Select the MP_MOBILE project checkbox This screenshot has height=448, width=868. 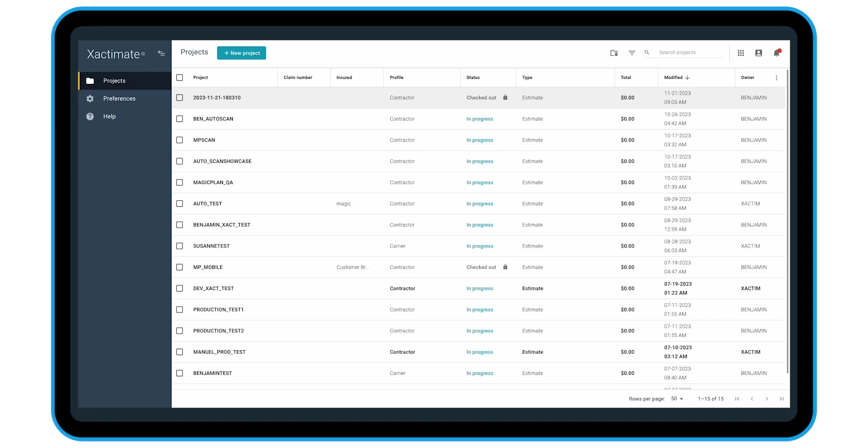tap(180, 267)
